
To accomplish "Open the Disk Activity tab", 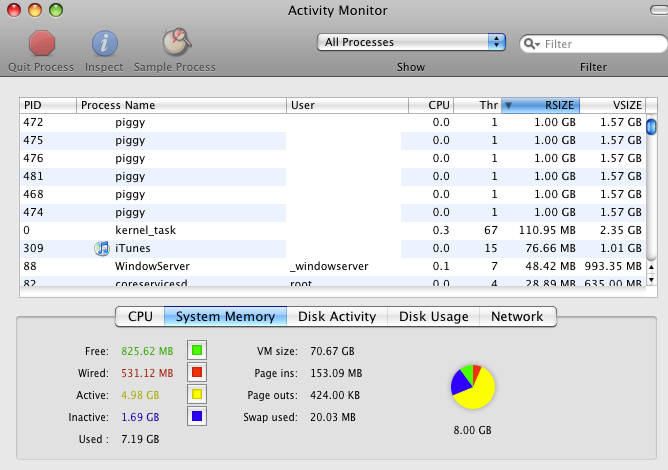I will pyautogui.click(x=337, y=317).
